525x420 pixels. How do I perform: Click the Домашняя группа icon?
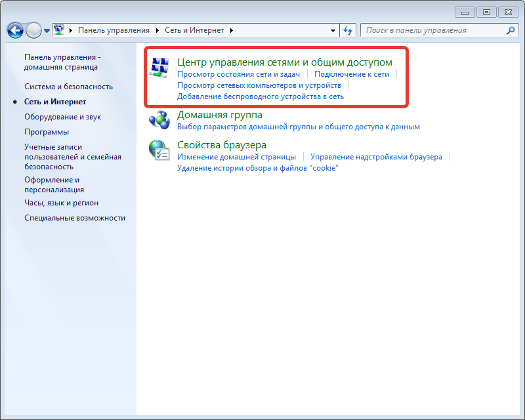pos(159,119)
